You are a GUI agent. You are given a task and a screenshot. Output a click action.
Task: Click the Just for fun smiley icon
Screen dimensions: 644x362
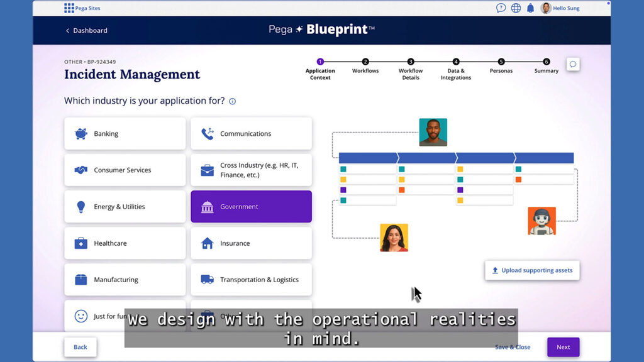[x=81, y=316]
